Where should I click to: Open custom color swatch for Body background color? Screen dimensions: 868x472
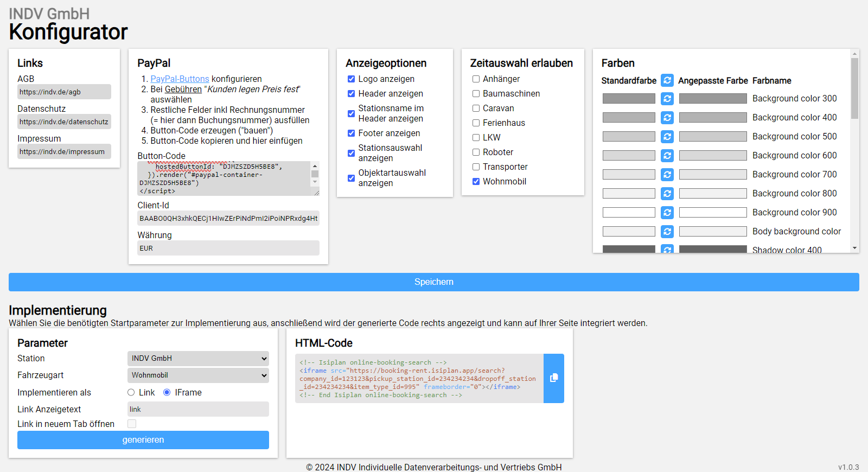(713, 232)
